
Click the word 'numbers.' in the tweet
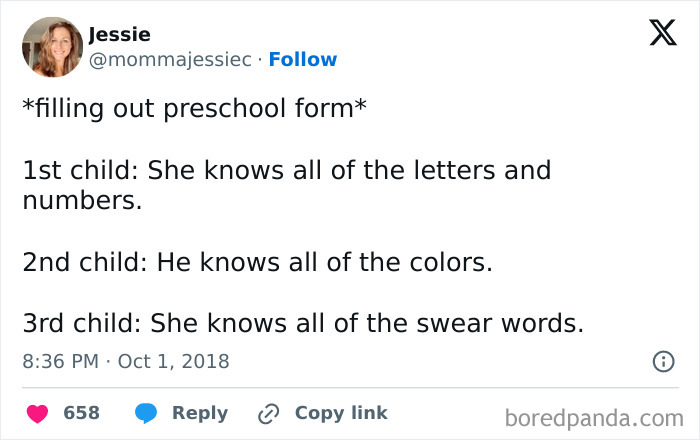[x=82, y=200]
